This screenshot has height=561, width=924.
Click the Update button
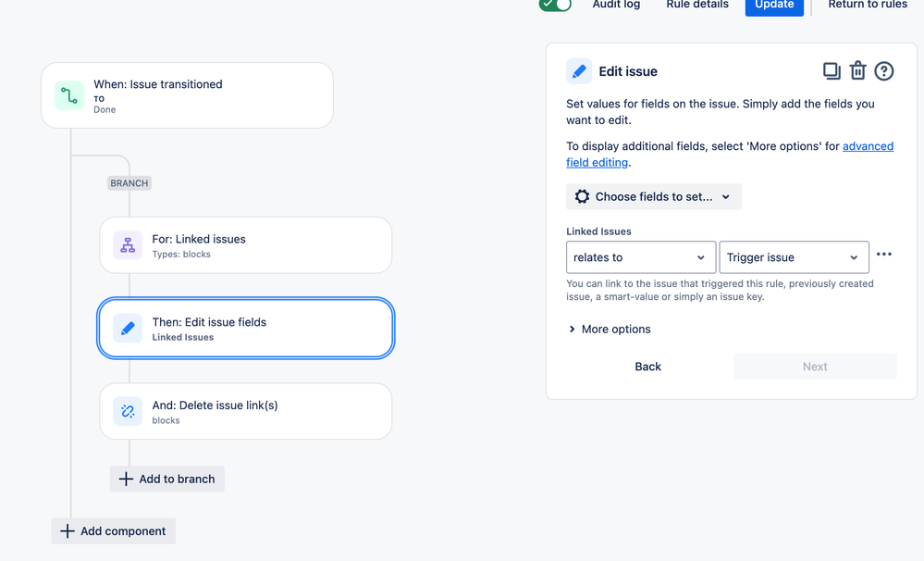774,5
